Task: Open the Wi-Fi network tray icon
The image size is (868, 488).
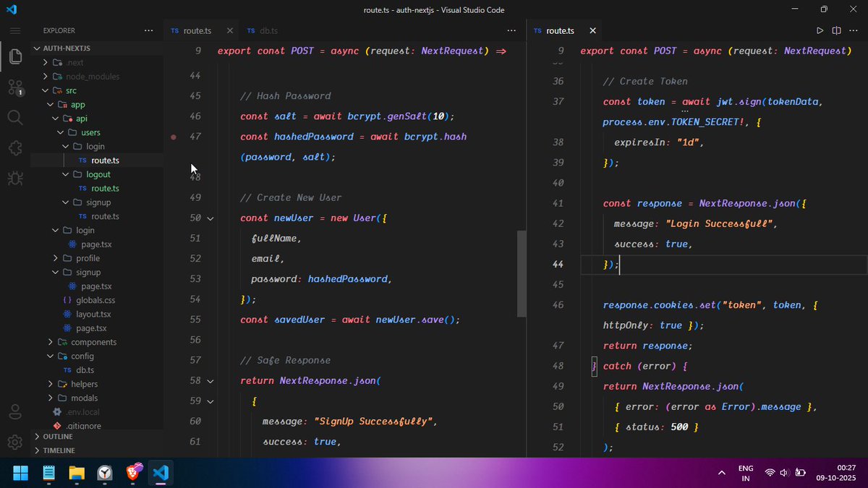Action: point(770,473)
